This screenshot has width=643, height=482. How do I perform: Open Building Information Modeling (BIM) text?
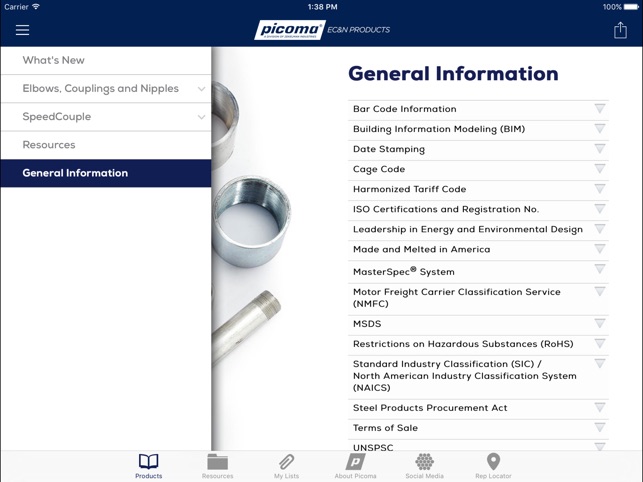click(x=439, y=129)
